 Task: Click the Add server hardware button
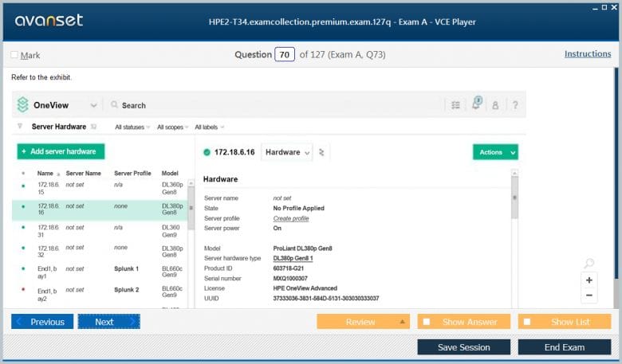[61, 151]
